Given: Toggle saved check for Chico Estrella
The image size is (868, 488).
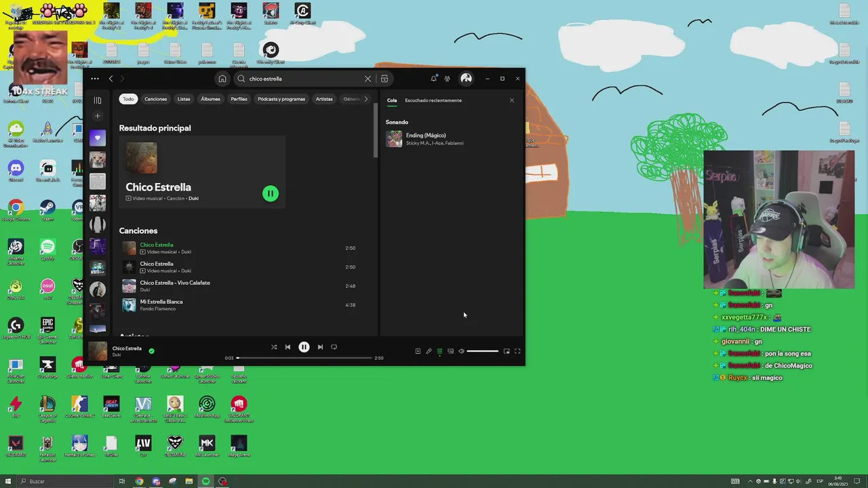Looking at the screenshot, I should pos(151,351).
